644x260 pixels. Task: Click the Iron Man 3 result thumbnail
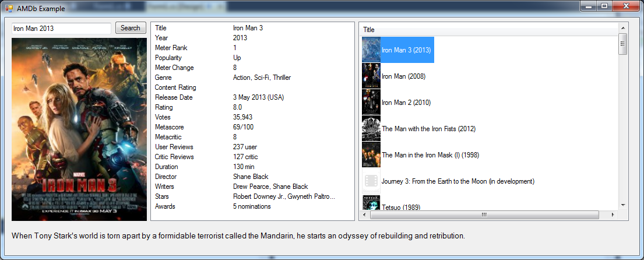click(371, 50)
